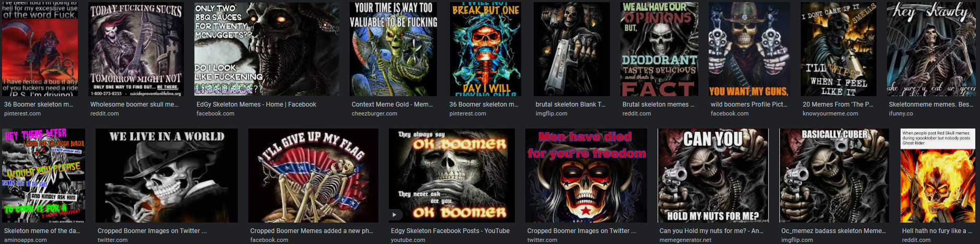The image size is (980, 244).
Task: Open the 'We live in a world' skeleton image
Action: 167,176
